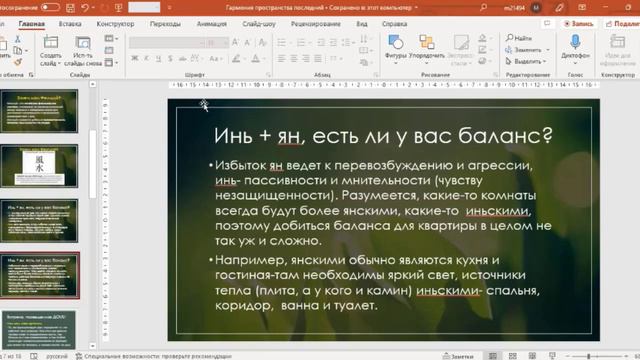This screenshot has height=360, width=640.
Task: Click the Reset slide icon
Action: tap(109, 51)
